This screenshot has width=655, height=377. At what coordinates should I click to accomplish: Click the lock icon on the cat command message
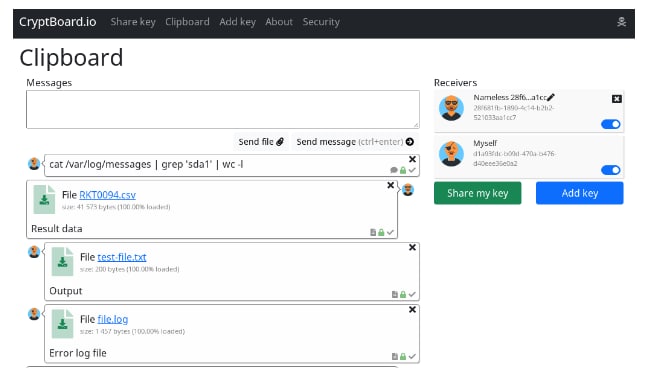pyautogui.click(x=403, y=170)
